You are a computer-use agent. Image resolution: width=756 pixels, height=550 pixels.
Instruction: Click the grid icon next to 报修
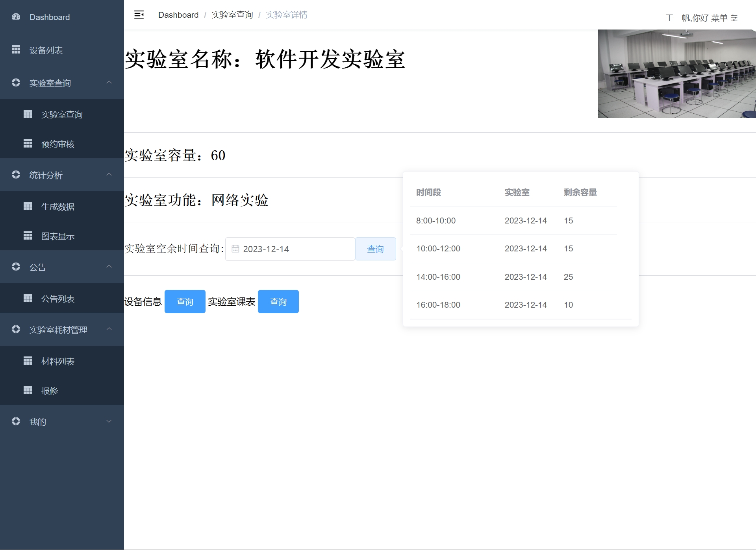(x=28, y=390)
